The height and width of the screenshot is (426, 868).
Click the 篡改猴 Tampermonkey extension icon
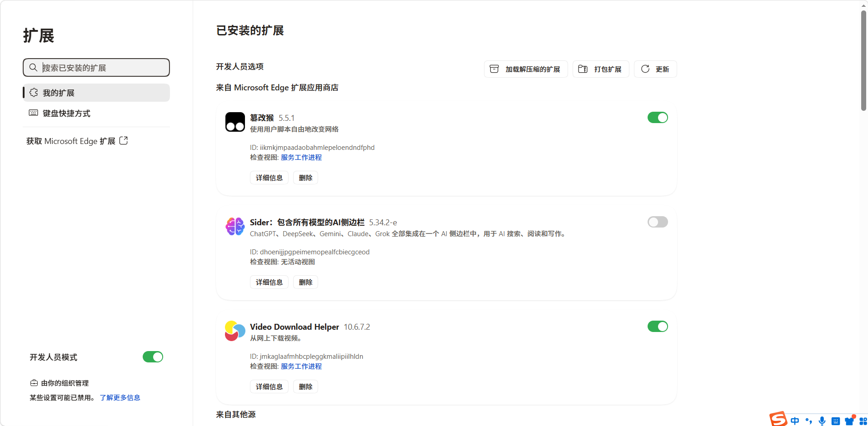pyautogui.click(x=235, y=122)
